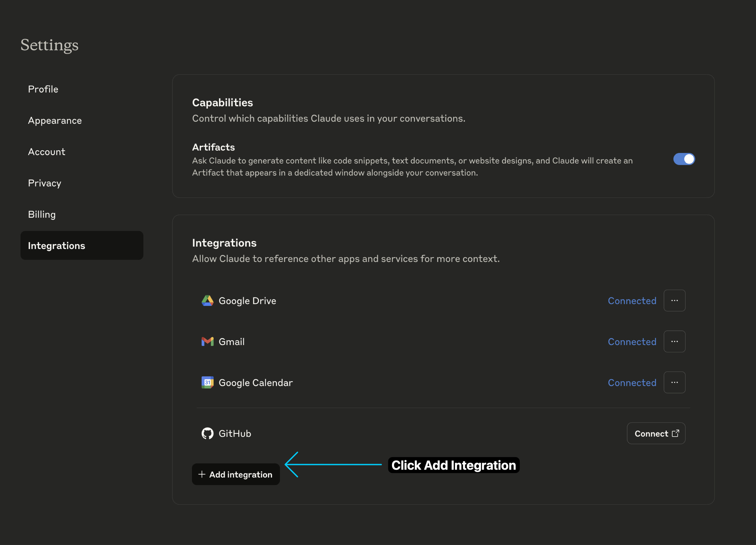Click the Google Calendar icon
This screenshot has height=545, width=756.
point(207,382)
